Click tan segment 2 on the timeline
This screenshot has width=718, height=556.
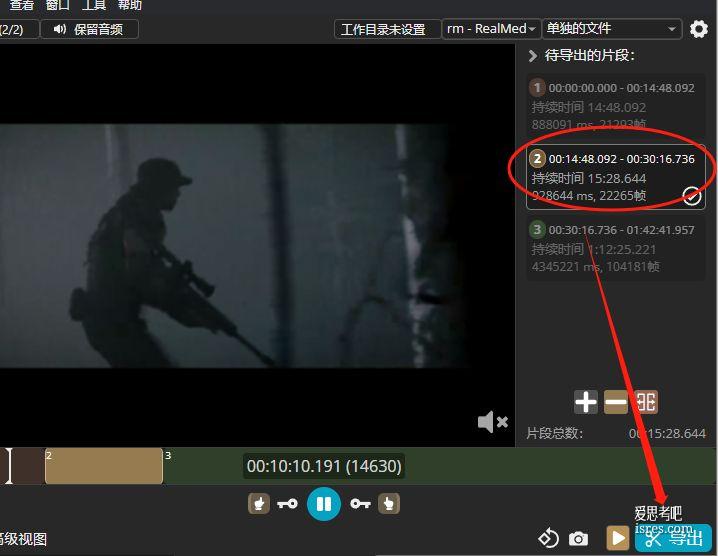click(x=104, y=466)
